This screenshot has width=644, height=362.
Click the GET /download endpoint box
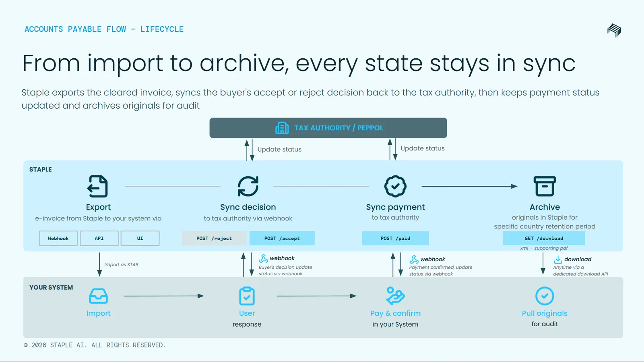544,238
